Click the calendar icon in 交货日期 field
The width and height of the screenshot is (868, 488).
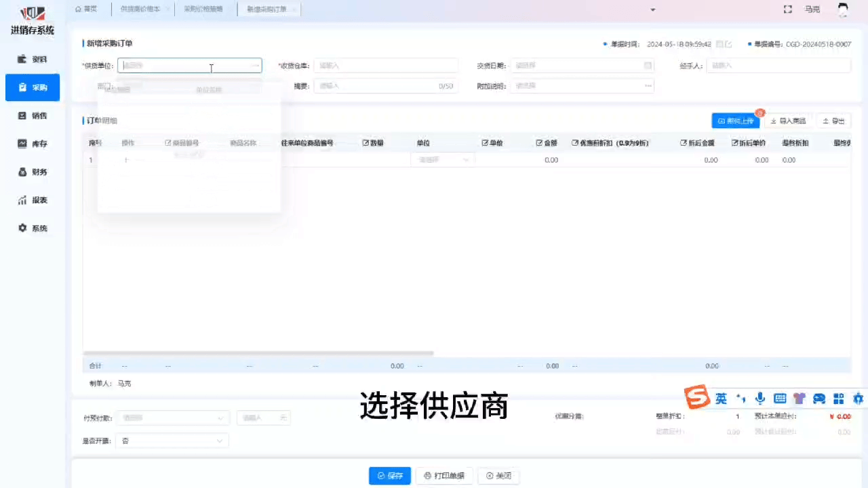pos(648,66)
